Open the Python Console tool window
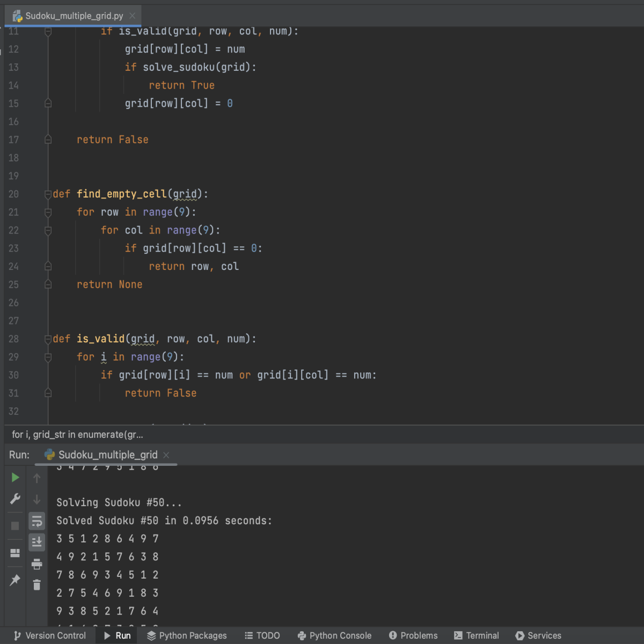 point(334,635)
